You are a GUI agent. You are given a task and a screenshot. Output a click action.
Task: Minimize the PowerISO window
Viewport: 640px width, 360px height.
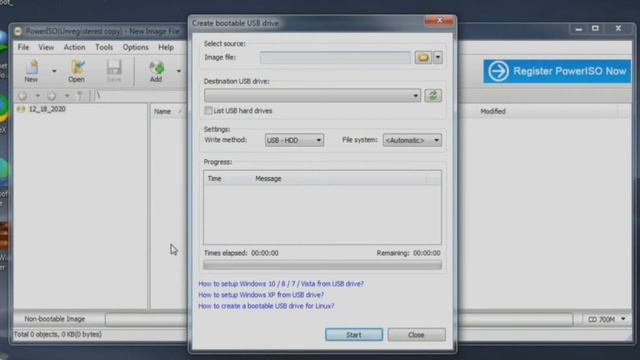coord(578,29)
